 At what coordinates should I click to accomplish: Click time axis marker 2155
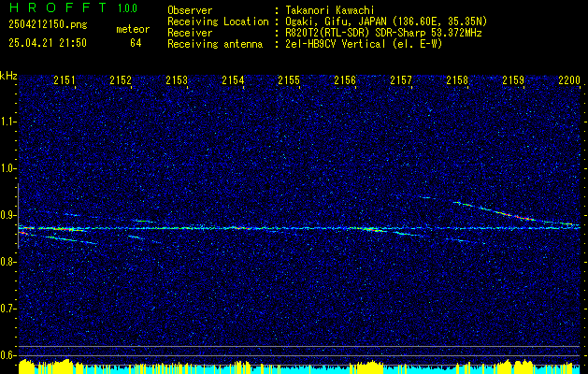(x=289, y=80)
